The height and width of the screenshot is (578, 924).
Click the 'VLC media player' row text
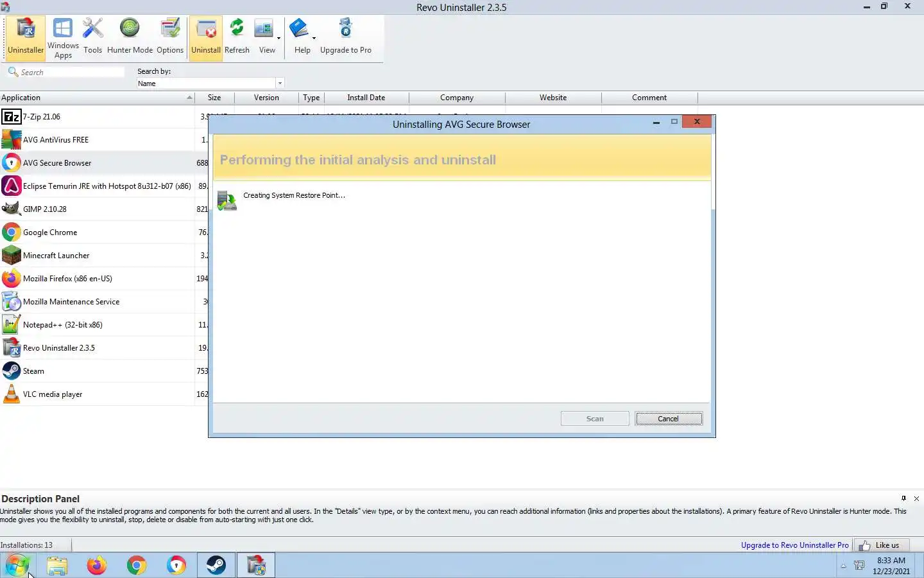pos(53,394)
